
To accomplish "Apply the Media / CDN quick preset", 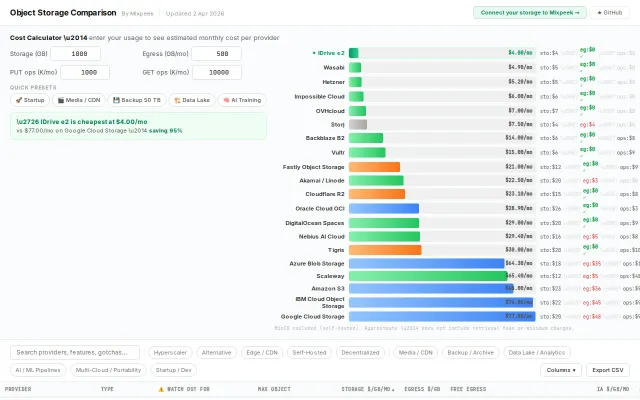I will coord(79,100).
